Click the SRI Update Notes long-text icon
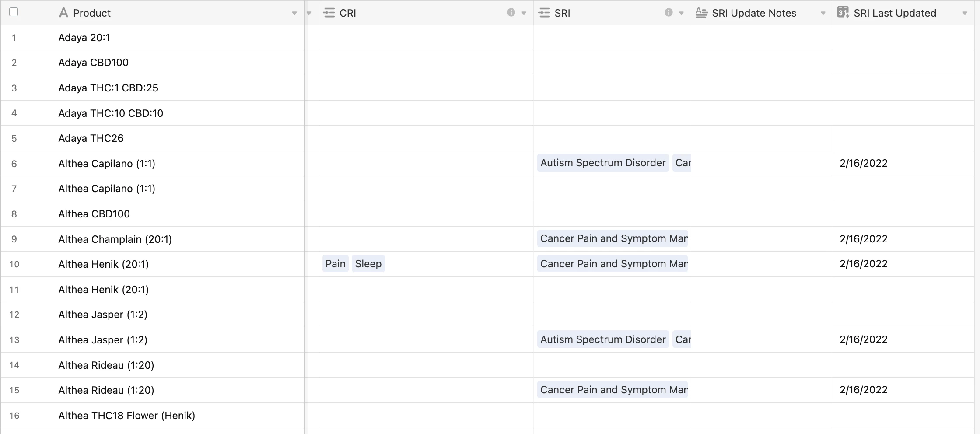The width and height of the screenshot is (980, 434). pyautogui.click(x=702, y=13)
